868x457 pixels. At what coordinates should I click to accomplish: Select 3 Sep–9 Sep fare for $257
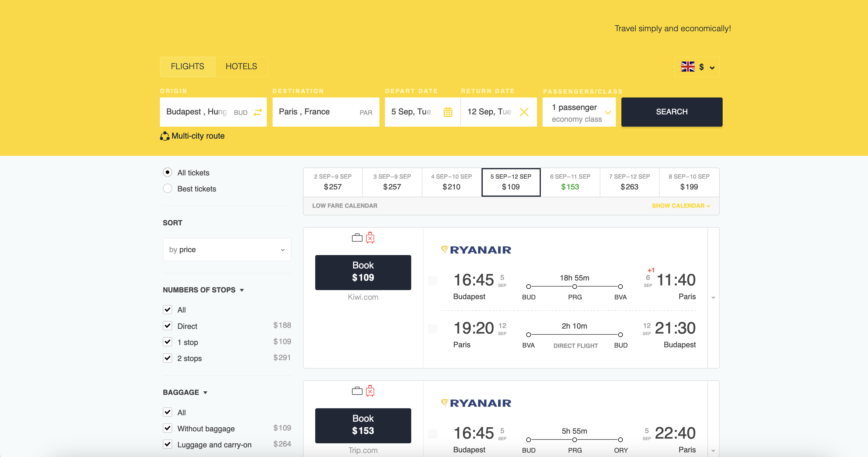392,182
